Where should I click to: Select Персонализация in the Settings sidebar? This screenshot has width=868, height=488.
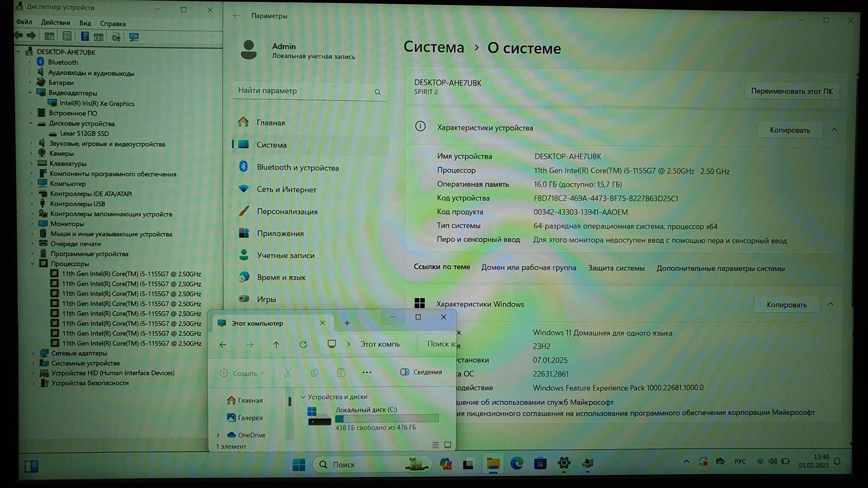coord(287,211)
